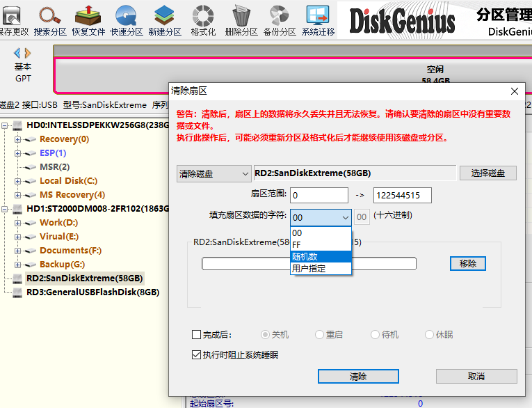Click the 选择磁盘 (select disk) button
532x408 pixels.
pos(488,173)
